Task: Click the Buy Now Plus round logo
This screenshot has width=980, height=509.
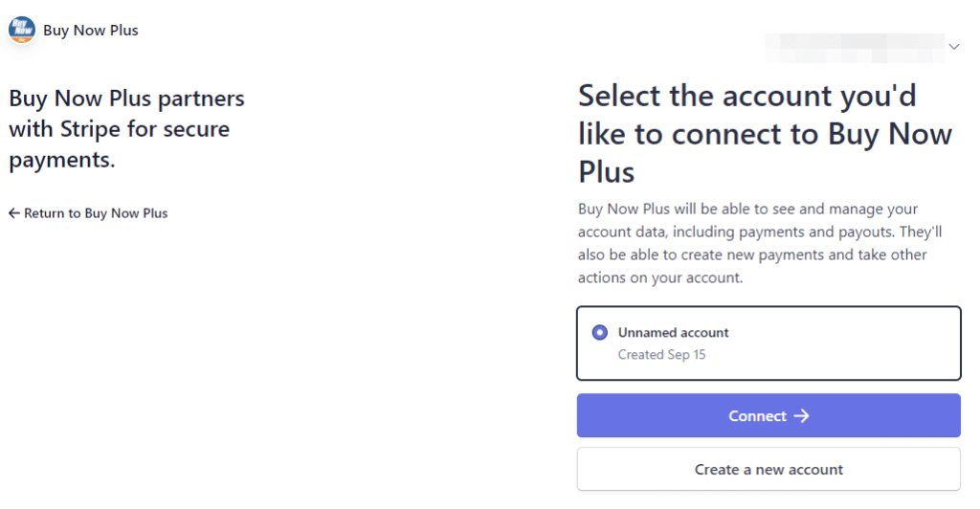Action: 22,30
